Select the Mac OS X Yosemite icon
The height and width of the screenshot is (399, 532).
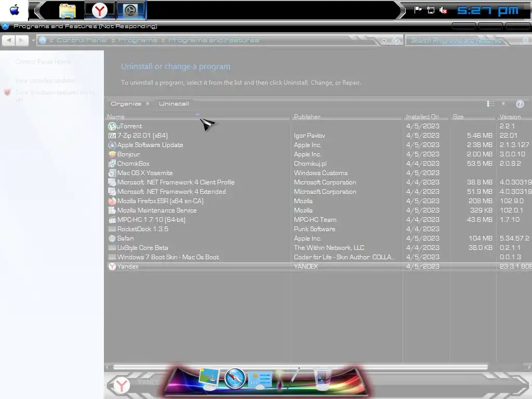click(x=112, y=173)
